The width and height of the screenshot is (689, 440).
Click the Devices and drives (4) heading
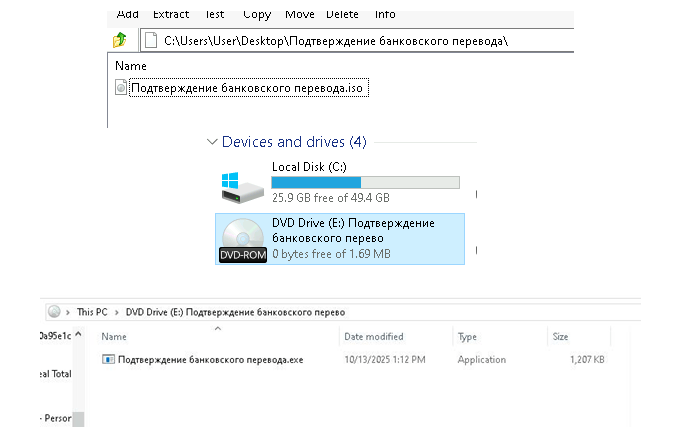coord(294,142)
